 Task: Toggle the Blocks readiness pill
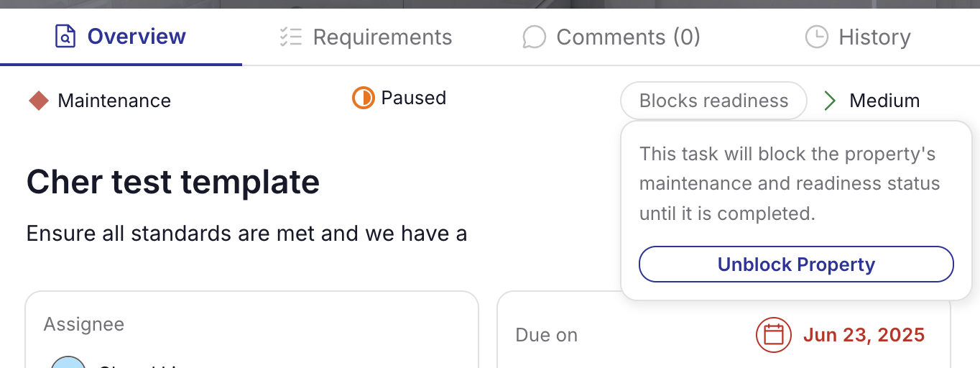pos(713,101)
